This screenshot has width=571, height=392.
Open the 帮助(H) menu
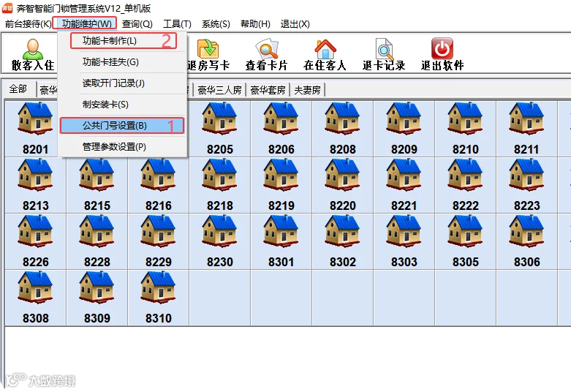255,24
